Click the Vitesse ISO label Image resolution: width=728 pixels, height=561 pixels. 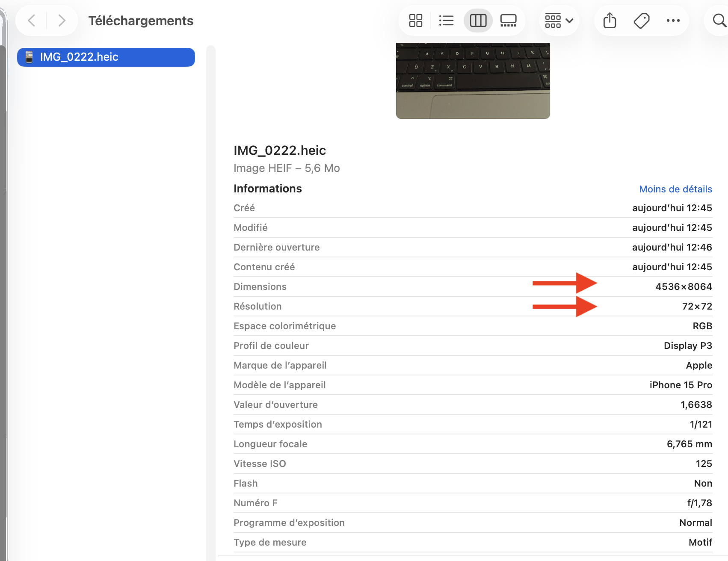[x=260, y=464]
